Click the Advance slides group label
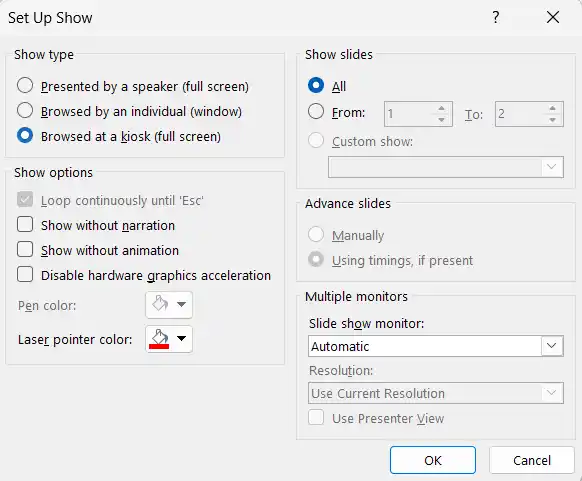The height and width of the screenshot is (481, 582). [x=348, y=203]
